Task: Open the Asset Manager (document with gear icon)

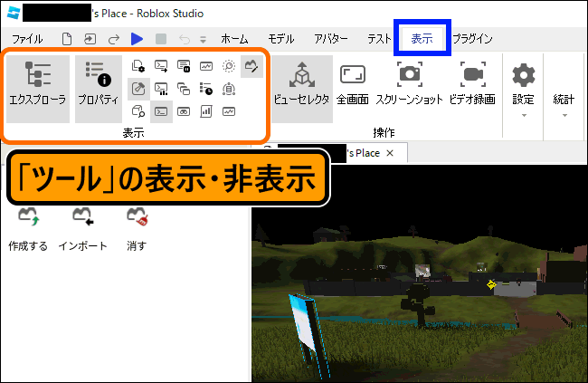Action: click(x=138, y=66)
